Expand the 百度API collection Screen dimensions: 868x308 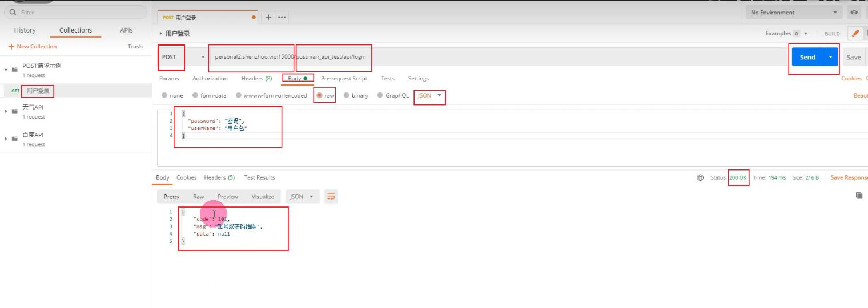pos(6,139)
